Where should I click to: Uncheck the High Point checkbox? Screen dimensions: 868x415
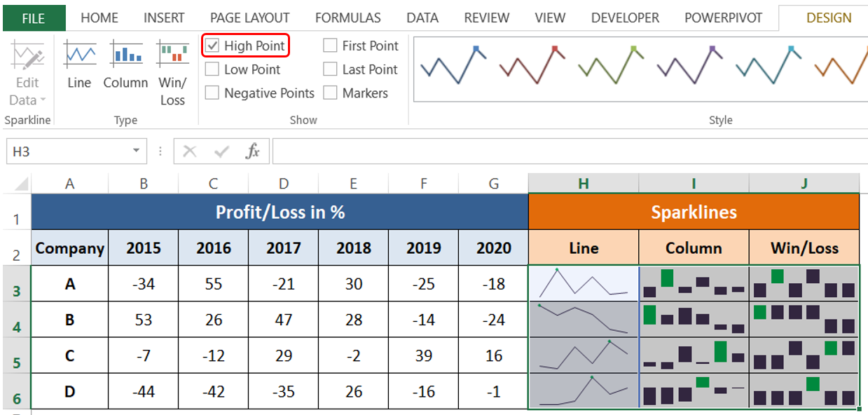[212, 45]
